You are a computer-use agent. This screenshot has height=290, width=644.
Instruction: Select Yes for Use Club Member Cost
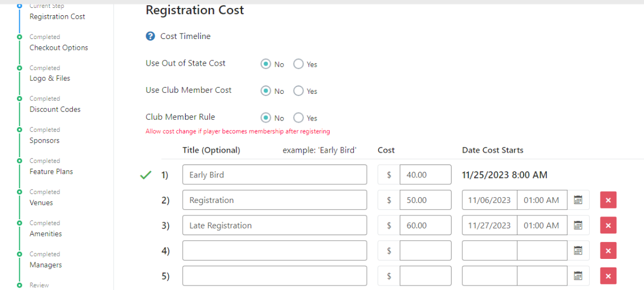[299, 90]
